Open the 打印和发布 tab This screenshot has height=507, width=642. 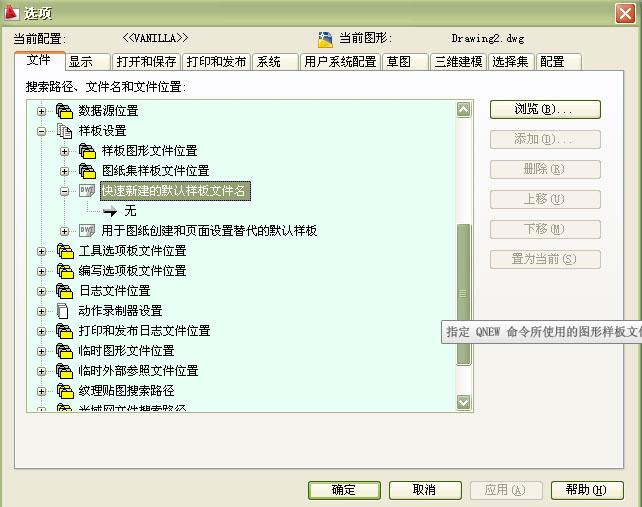pyautogui.click(x=216, y=62)
